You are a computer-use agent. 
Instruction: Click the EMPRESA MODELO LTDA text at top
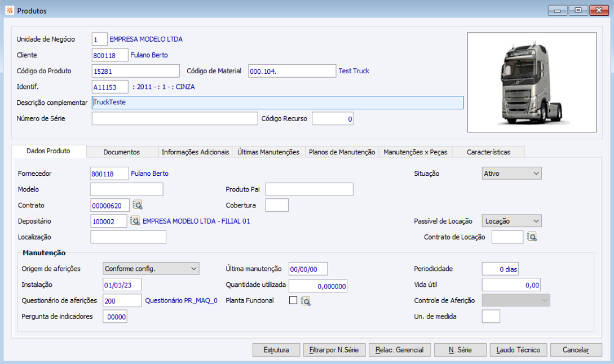pos(146,39)
